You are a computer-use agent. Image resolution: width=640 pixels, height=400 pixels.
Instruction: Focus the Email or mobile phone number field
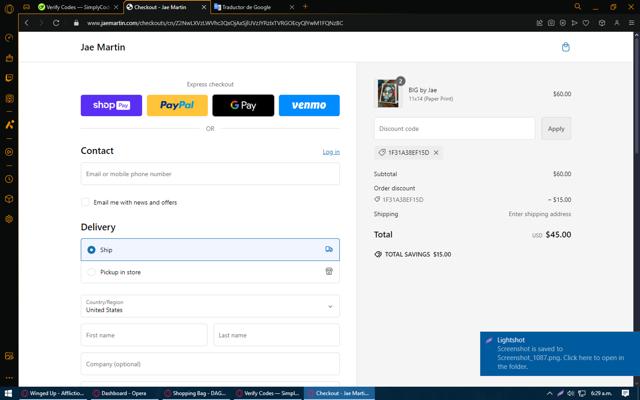pyautogui.click(x=210, y=174)
